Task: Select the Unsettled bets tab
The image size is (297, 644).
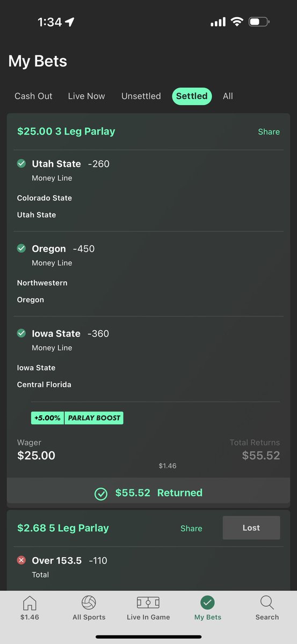Action: pyautogui.click(x=141, y=96)
